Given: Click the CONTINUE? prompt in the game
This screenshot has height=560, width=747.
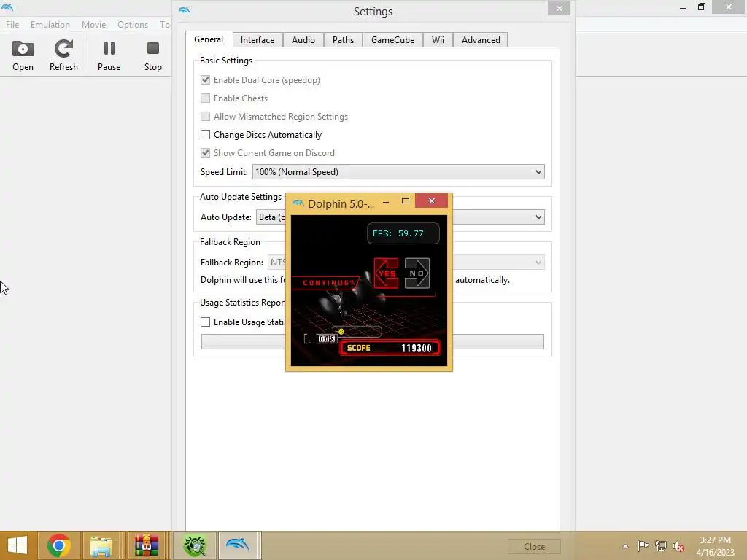Looking at the screenshot, I should pos(329,283).
